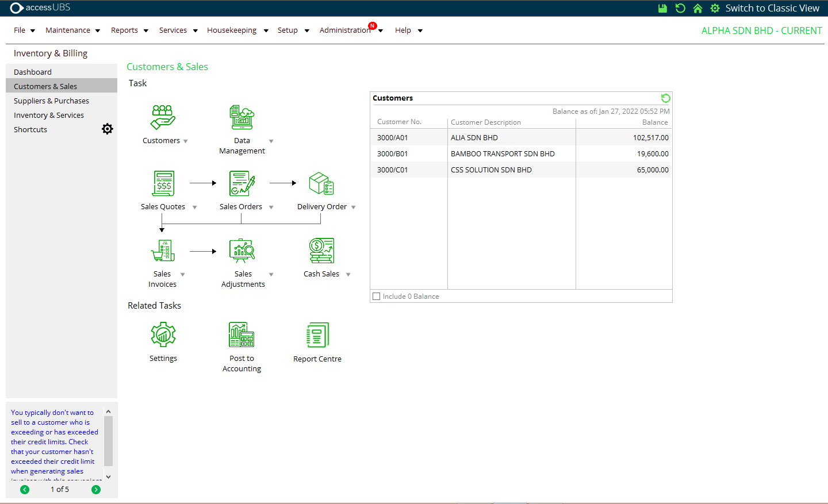Viewport: 828px width, 504px height.
Task: Open the Report Centre icon
Action: pos(317,334)
